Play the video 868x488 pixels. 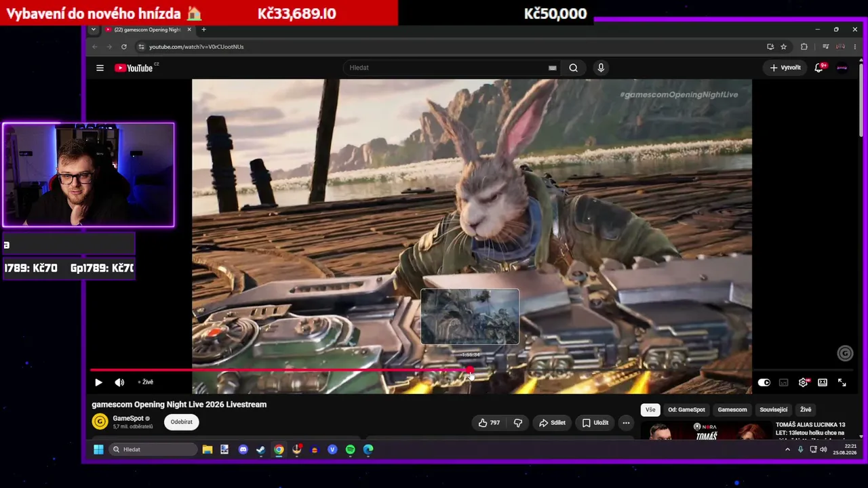[x=98, y=382]
